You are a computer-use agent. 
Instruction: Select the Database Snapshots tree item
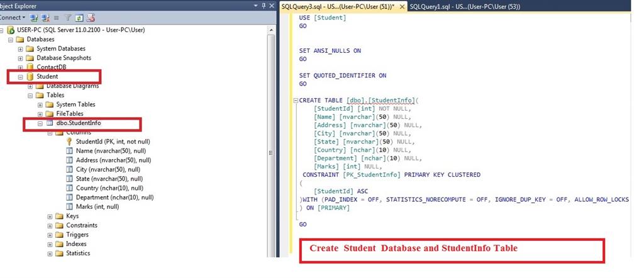64,58
